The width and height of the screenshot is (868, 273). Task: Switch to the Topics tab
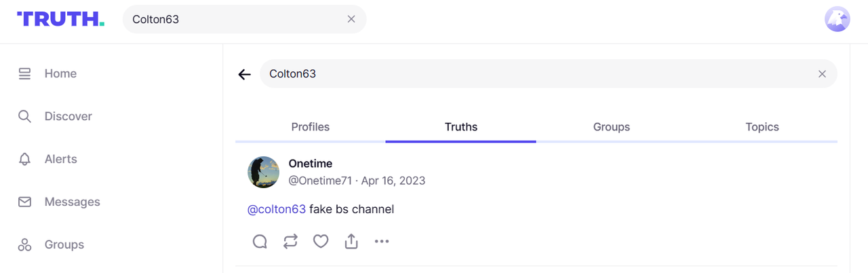(762, 127)
